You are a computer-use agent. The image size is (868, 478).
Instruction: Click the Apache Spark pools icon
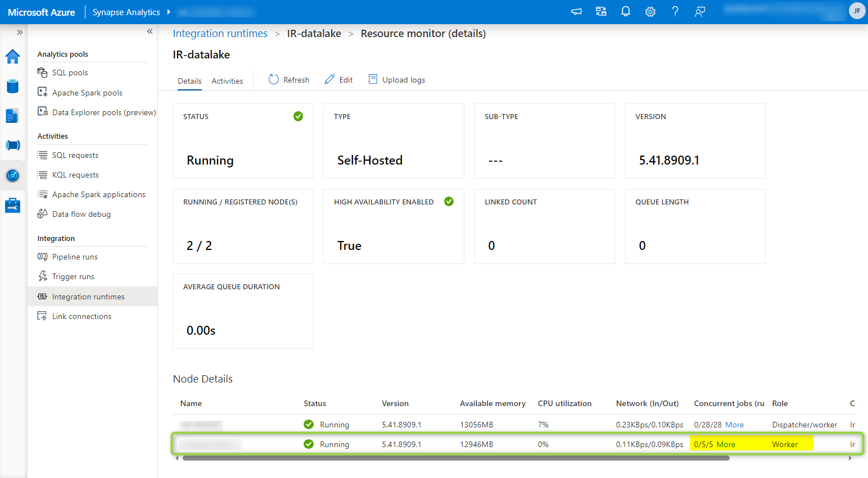(42, 92)
